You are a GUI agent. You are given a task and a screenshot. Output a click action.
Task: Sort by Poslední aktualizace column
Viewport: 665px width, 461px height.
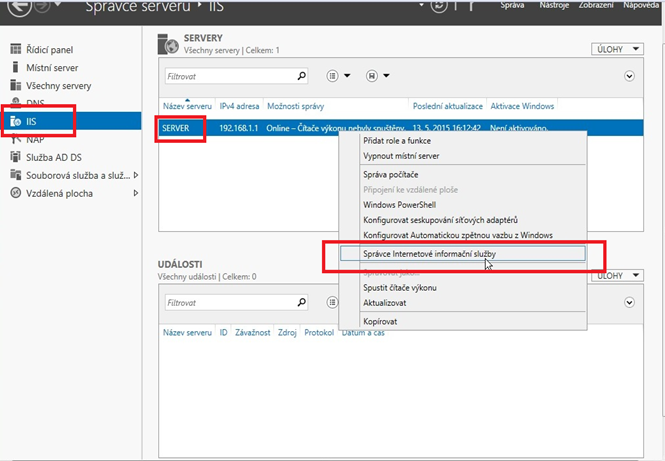pos(448,106)
